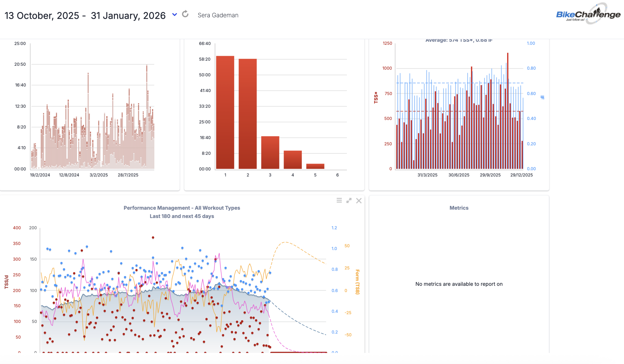Click the highest red TSS/d dot in the Performance chart
The image size is (624, 364).
(153, 238)
